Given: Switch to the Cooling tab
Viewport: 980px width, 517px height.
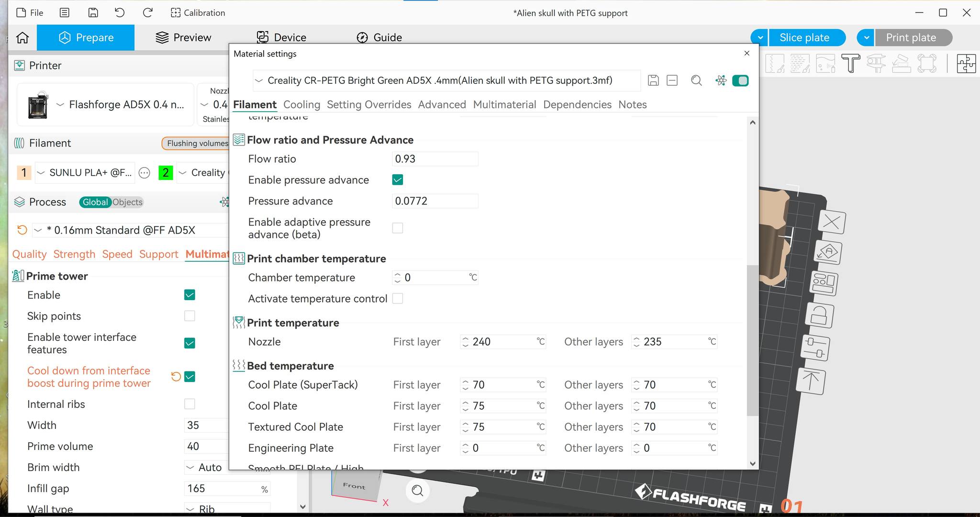Looking at the screenshot, I should [301, 104].
